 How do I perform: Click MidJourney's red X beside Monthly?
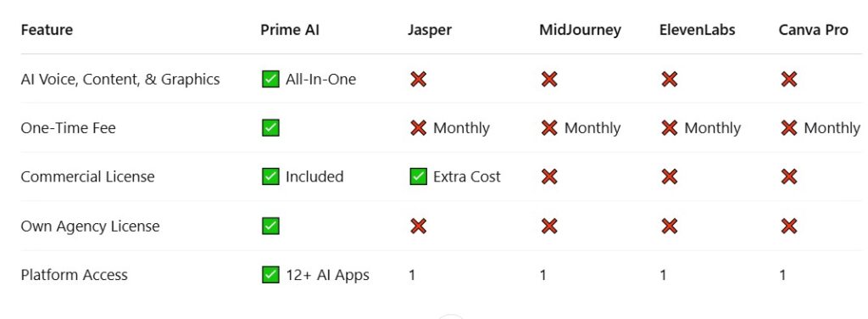(x=549, y=128)
